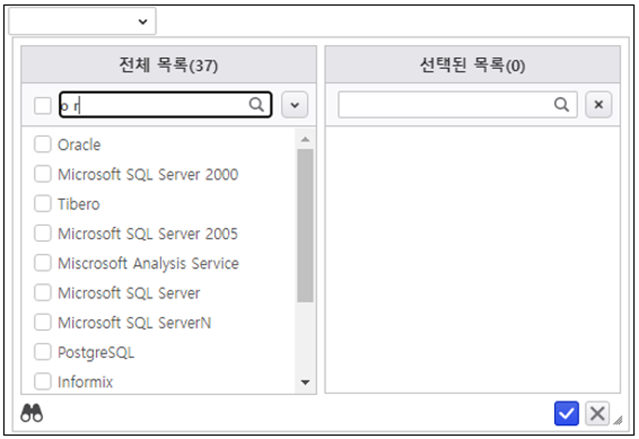The width and height of the screenshot is (639, 439).
Task: Check the Microsoft SQL Server checkbox
Action: coord(43,293)
